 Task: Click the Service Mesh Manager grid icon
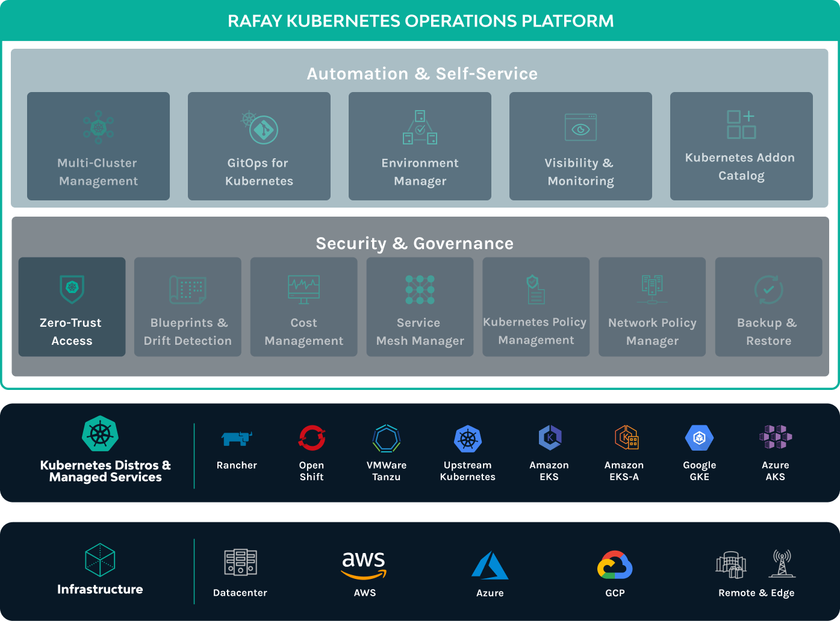(420, 289)
